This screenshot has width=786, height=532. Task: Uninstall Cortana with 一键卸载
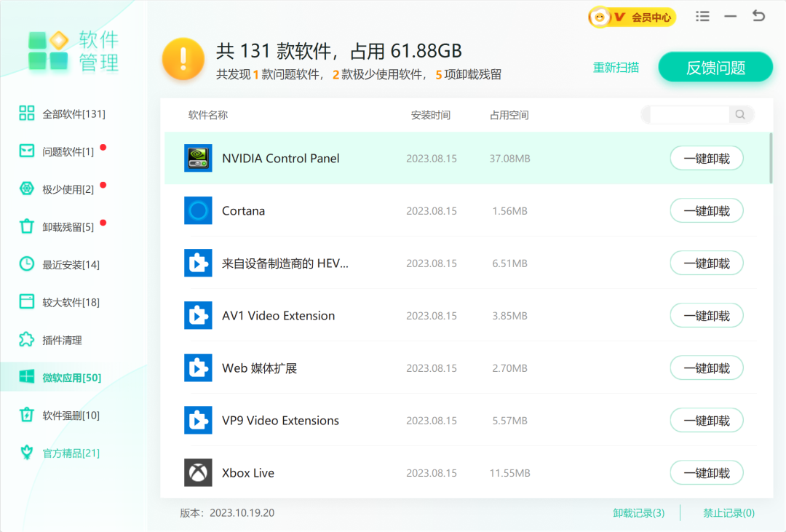point(707,210)
